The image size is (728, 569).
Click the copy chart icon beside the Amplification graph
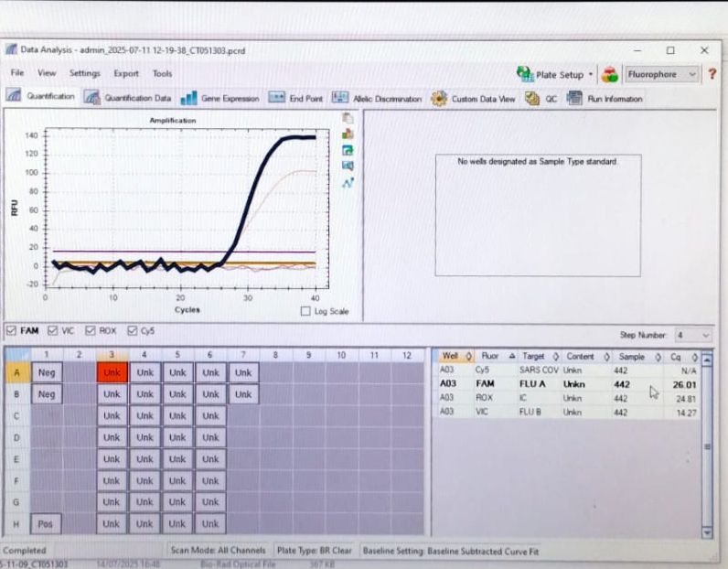(348, 118)
